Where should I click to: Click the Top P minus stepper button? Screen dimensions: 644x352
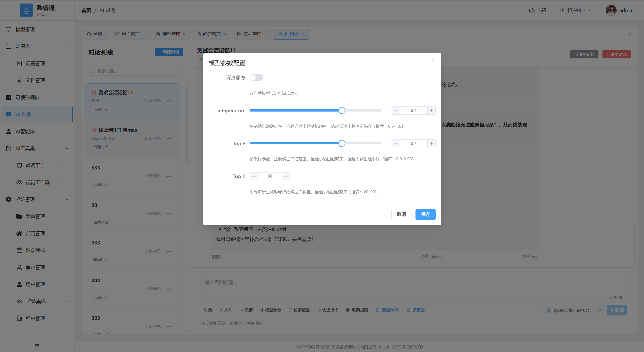tap(396, 144)
